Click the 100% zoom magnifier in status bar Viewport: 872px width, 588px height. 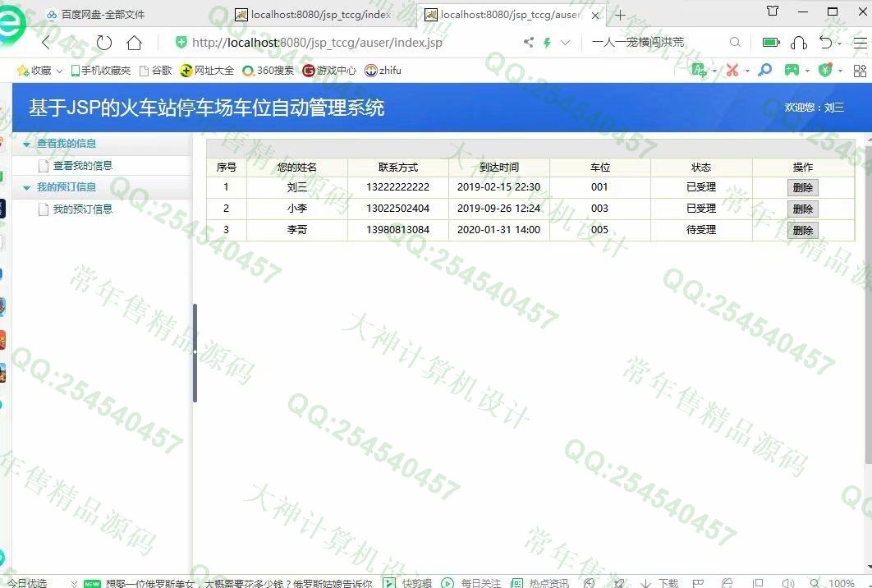coord(815,583)
